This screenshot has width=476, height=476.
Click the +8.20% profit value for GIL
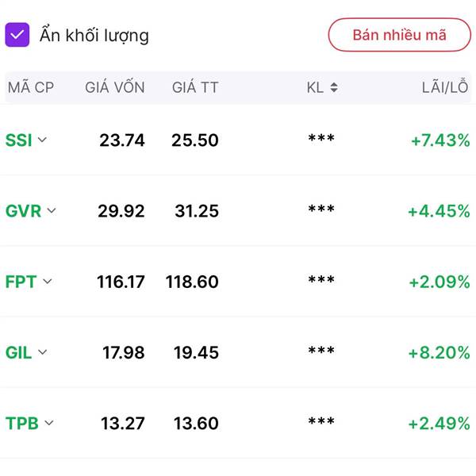[x=439, y=353]
